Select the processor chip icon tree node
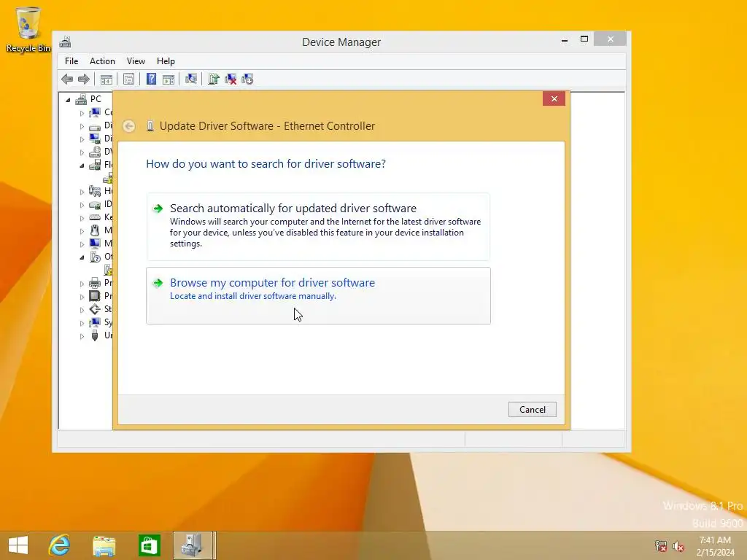The image size is (747, 560). pos(95,296)
